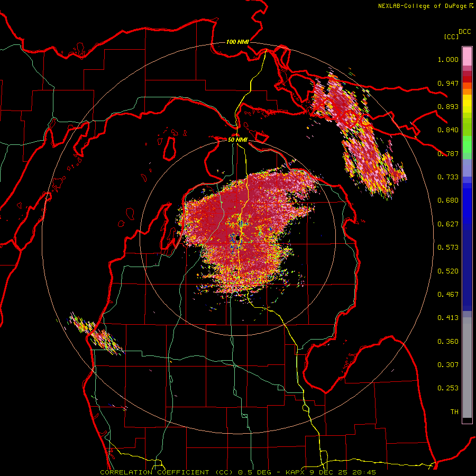Click the 0.413 scale value
Viewport: 476px width, 476px height.
coord(448,318)
